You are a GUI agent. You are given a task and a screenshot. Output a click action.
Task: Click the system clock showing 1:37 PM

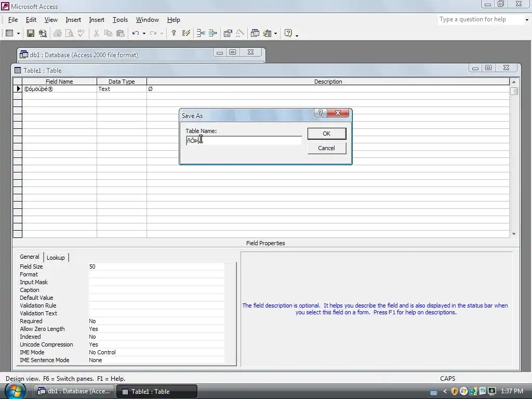pos(512,391)
